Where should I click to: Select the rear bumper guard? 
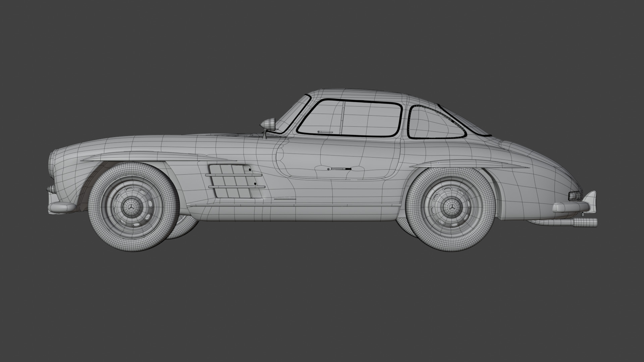click(591, 201)
